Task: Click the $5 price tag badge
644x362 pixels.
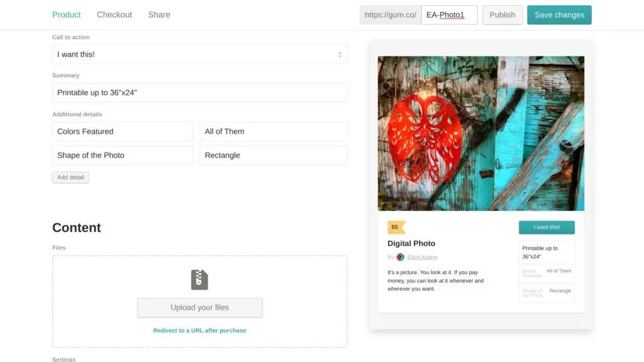Action: pos(396,227)
